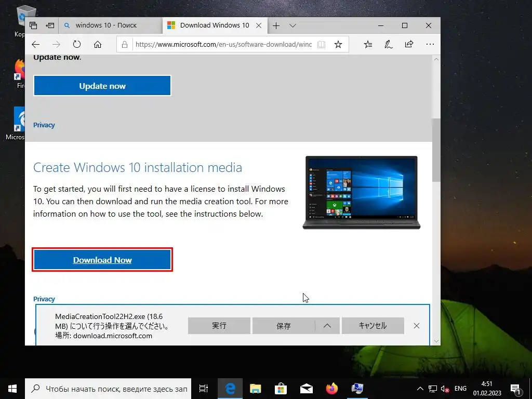Image resolution: width=532 pixels, height=399 pixels.
Task: Click the ENG language indicator
Action: (460, 389)
